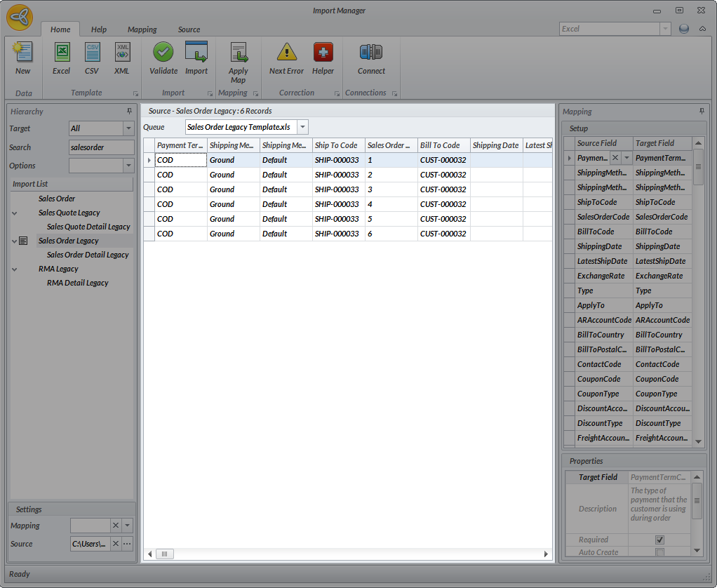Enable the Auto Create checkbox

click(x=659, y=552)
